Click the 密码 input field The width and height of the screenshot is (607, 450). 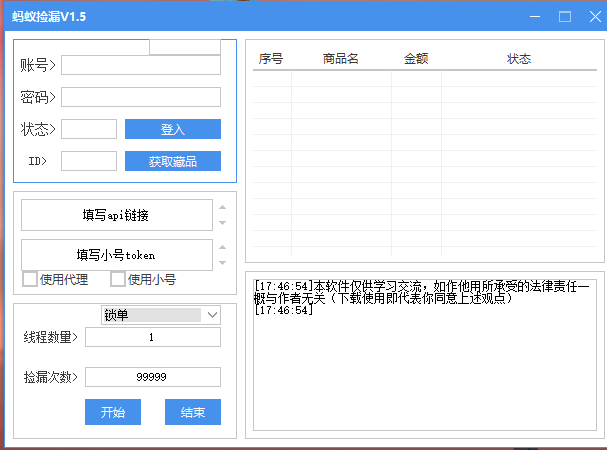(141, 97)
